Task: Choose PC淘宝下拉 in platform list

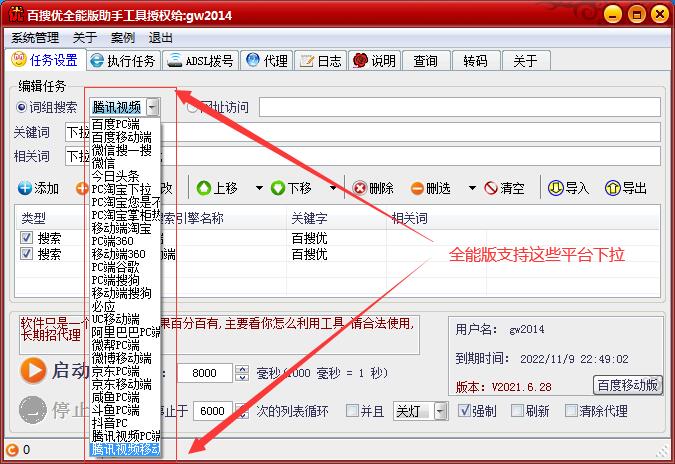Action: (x=125, y=189)
